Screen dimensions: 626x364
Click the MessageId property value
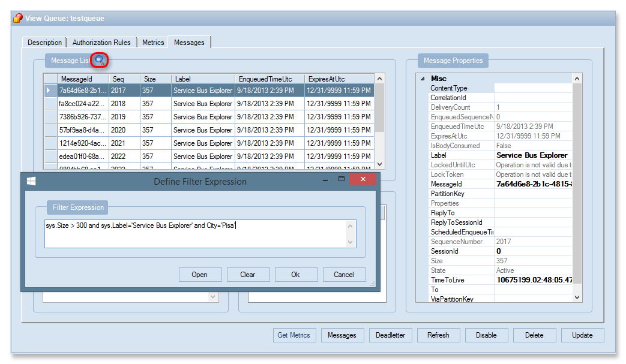[533, 183]
